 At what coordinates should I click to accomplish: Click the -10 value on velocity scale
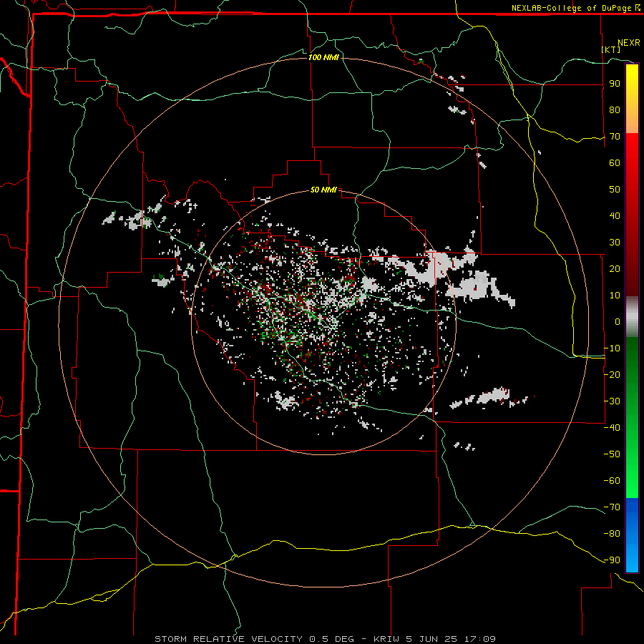click(612, 348)
